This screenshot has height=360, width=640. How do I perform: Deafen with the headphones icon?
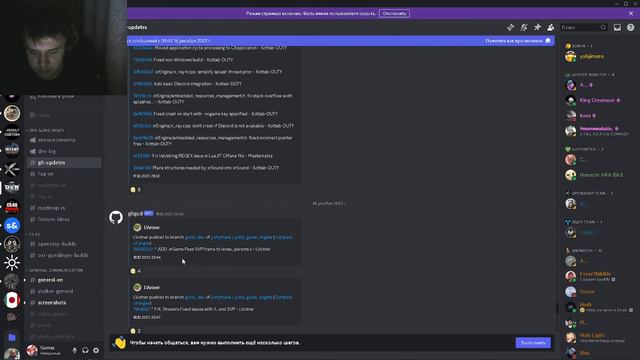point(85,350)
